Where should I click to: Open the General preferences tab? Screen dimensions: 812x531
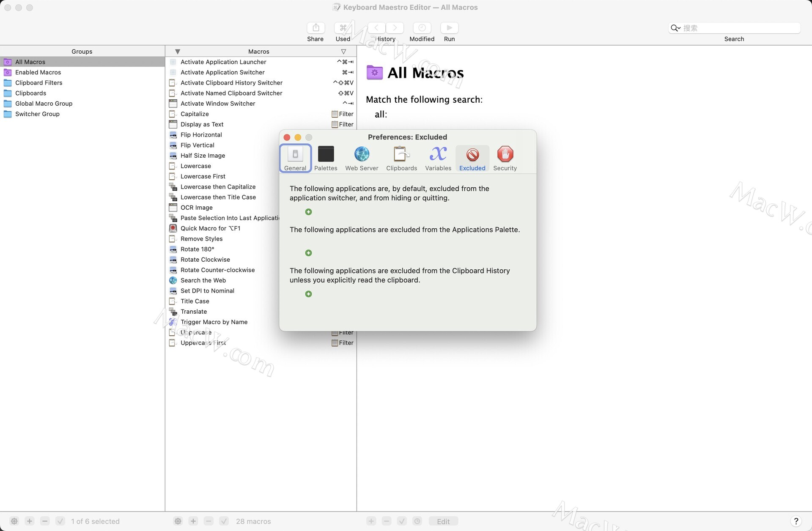295,158
